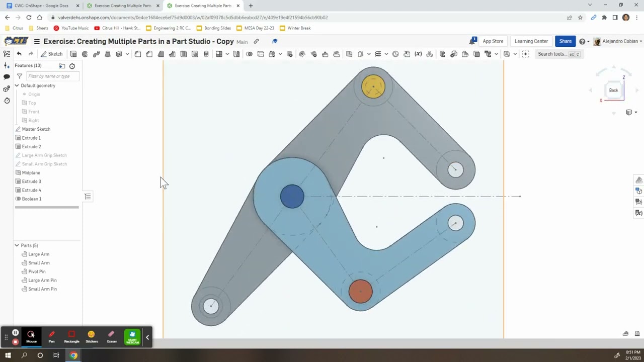Click the link icon next to Main
The image size is (644, 362).
(256, 41)
